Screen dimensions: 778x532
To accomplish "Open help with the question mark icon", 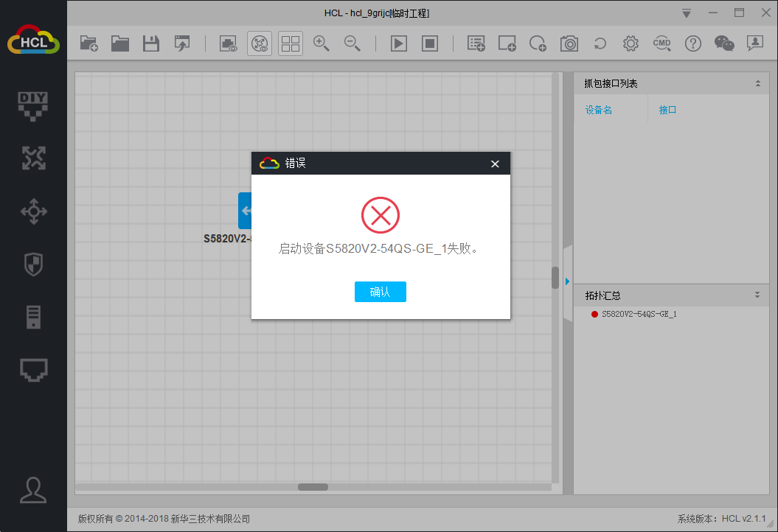I will (x=692, y=43).
